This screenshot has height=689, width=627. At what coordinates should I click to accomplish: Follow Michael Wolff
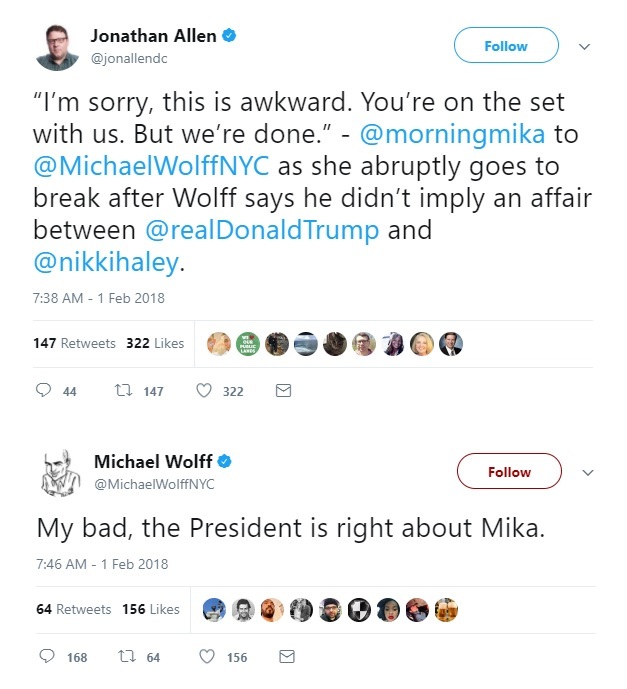coord(509,472)
